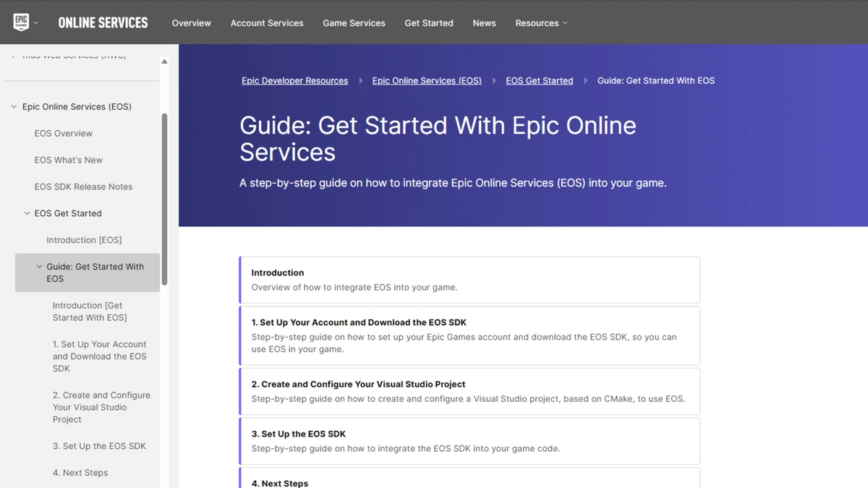Click Get Started in the top navigation
868x488 pixels.
429,23
